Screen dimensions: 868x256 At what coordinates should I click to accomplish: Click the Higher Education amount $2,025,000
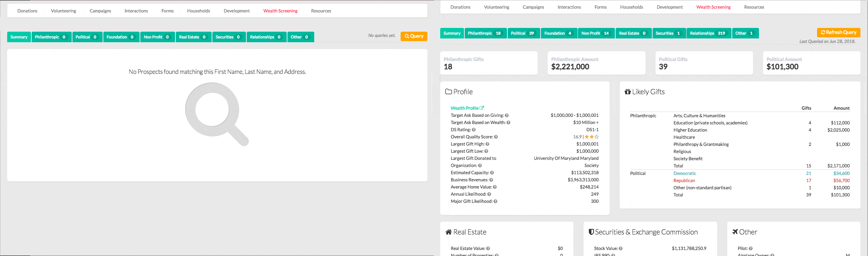click(839, 130)
